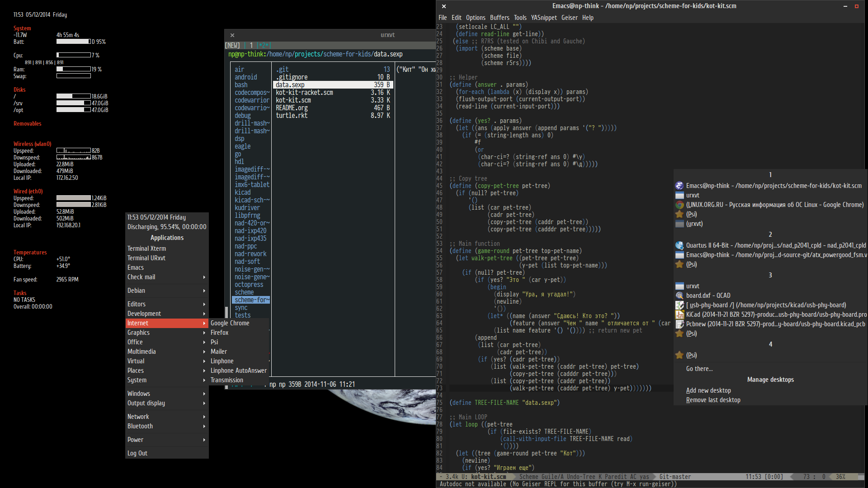Screen dimensions: 868x488
Task: Click Go there... in desktop menu
Action: point(699,369)
